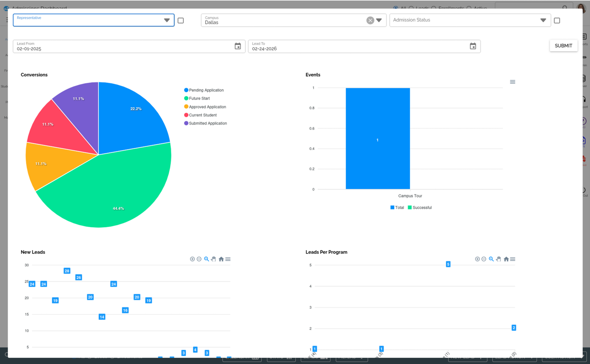Enable selection zoom on the New Leads chart
The height and width of the screenshot is (364, 590).
click(x=206, y=259)
